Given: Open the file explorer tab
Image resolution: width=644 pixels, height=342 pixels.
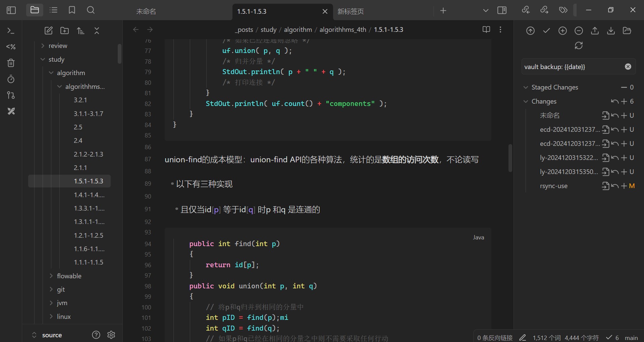Looking at the screenshot, I should 35,10.
